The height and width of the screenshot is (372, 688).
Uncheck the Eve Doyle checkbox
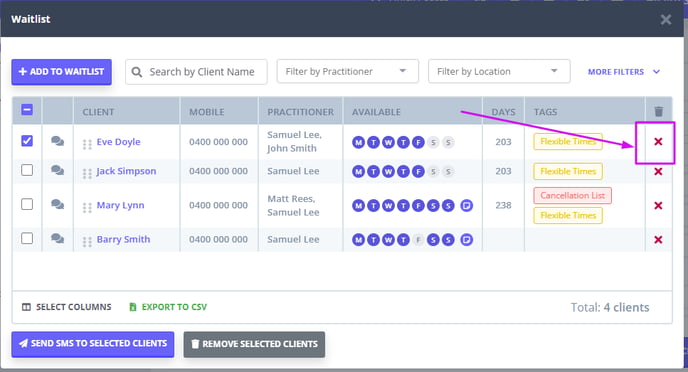pos(27,141)
